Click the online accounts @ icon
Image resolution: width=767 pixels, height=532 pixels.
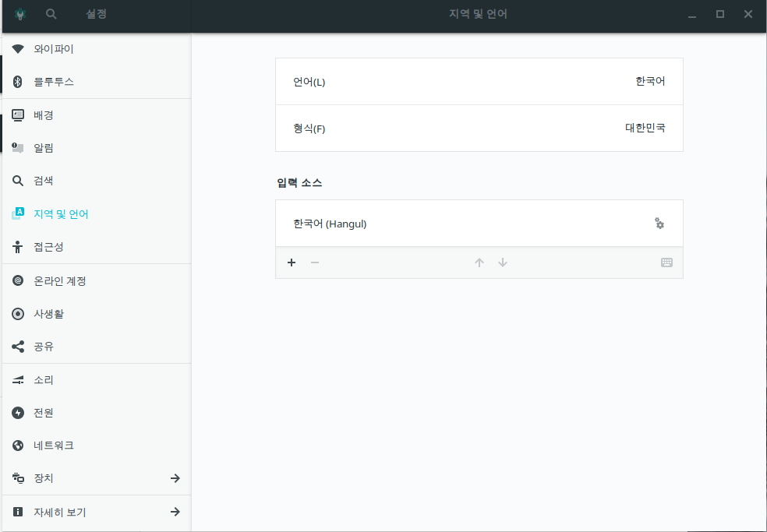point(18,280)
